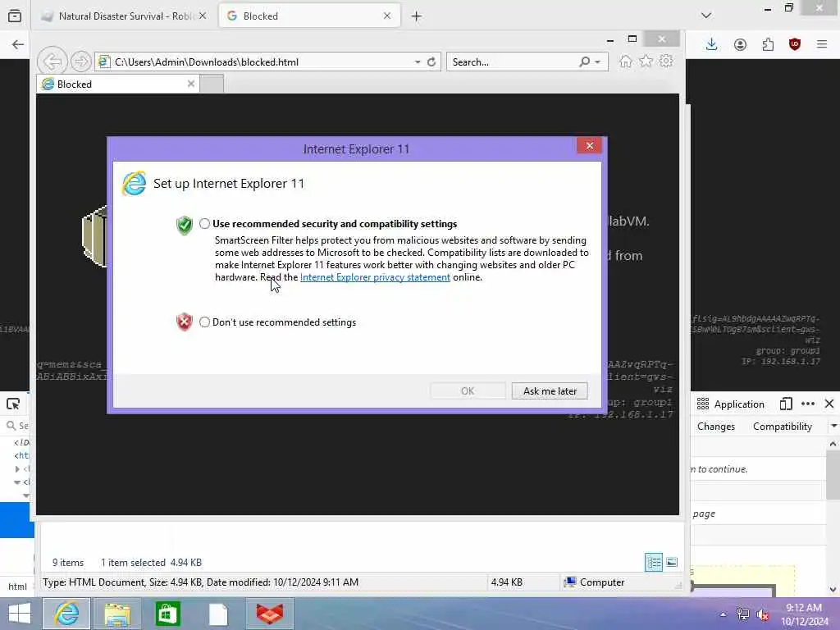Viewport: 840px width, 630px height.
Task: Open the list all tabs chevron
Action: tap(706, 16)
